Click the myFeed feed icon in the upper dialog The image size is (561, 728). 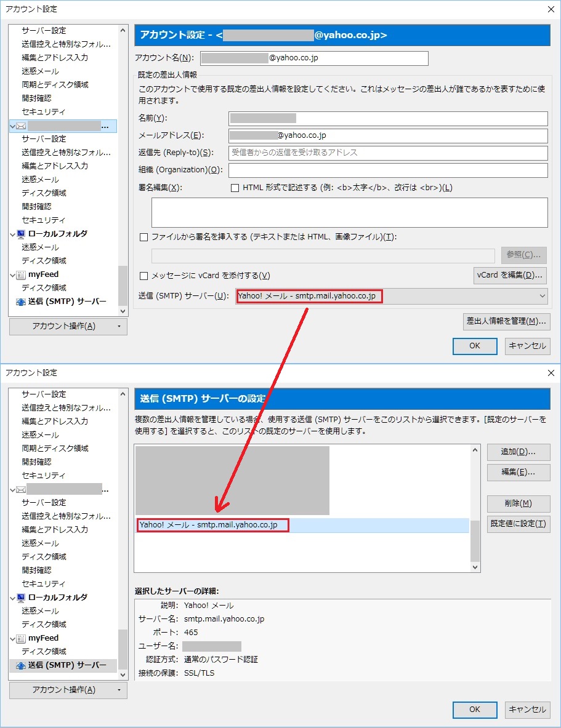(x=21, y=274)
